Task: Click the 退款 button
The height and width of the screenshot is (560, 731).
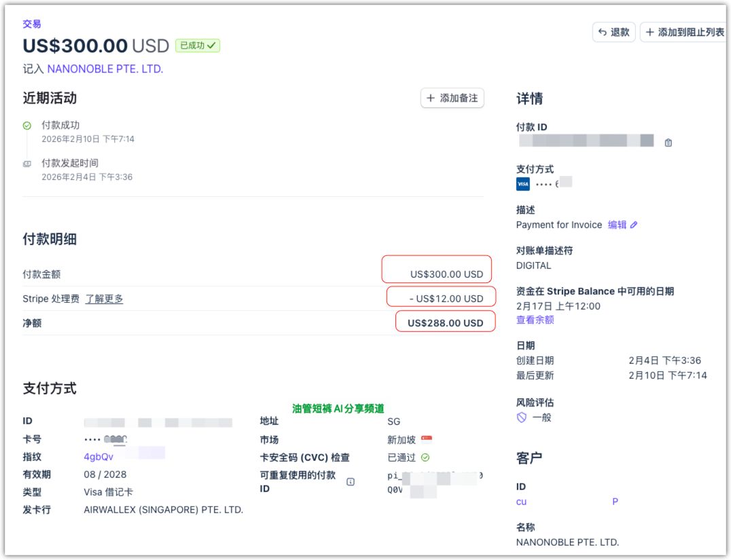Action: point(613,32)
